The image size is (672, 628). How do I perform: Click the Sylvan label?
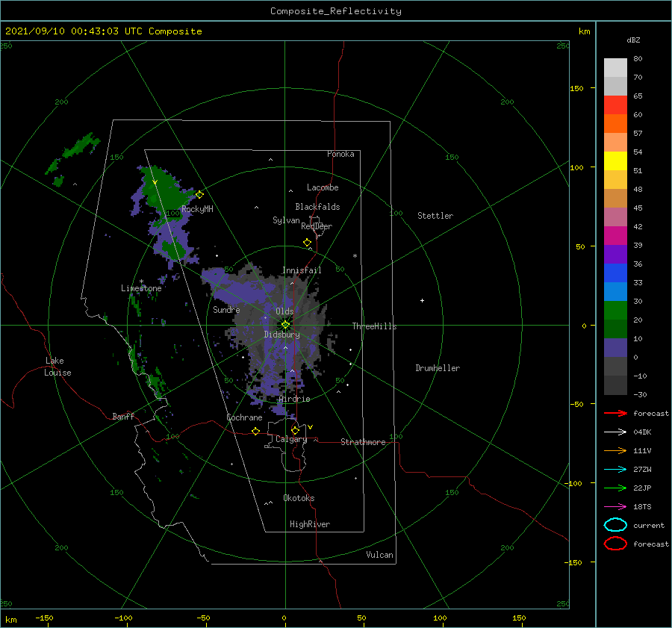(286, 220)
